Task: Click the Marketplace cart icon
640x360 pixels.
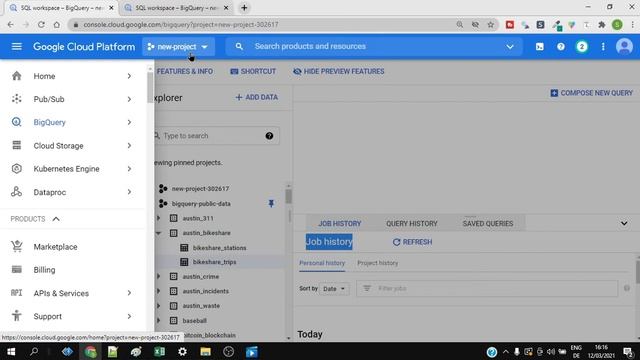Action: [17, 247]
